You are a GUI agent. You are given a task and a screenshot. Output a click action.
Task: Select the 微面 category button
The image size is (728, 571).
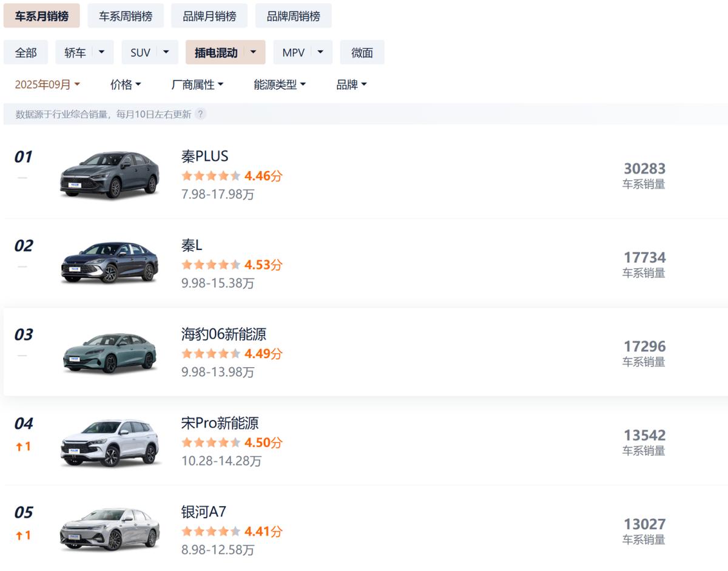click(x=362, y=52)
